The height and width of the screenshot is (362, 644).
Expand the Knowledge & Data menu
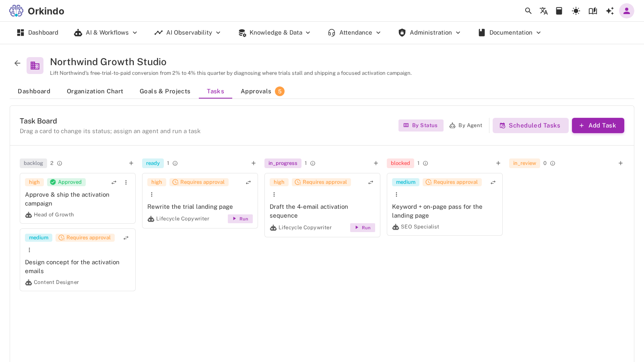pyautogui.click(x=275, y=33)
